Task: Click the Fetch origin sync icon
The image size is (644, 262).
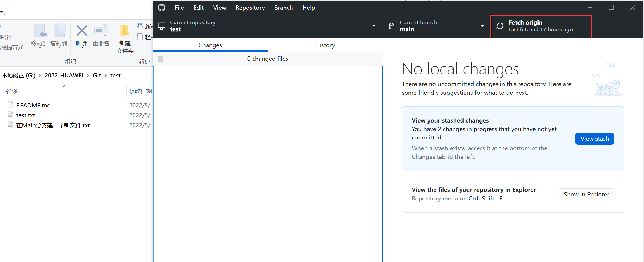Action: click(x=500, y=26)
